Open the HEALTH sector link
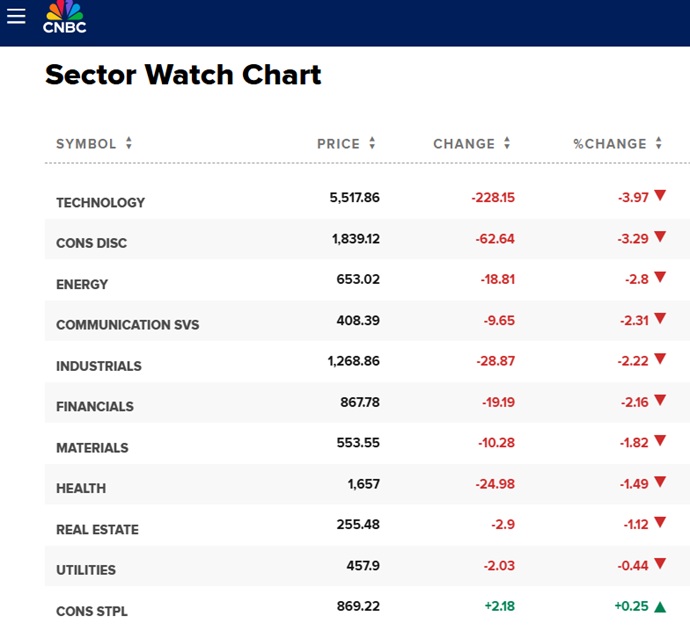 click(x=80, y=489)
